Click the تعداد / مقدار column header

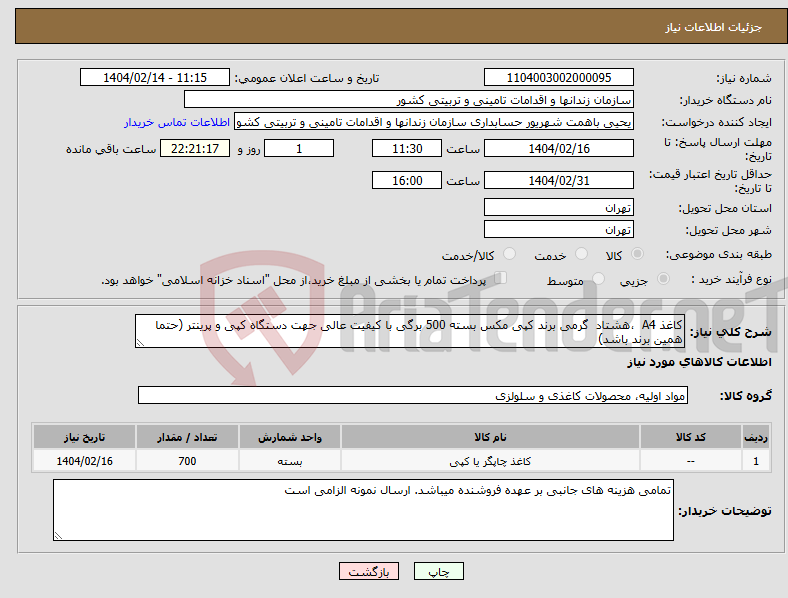[x=187, y=437]
